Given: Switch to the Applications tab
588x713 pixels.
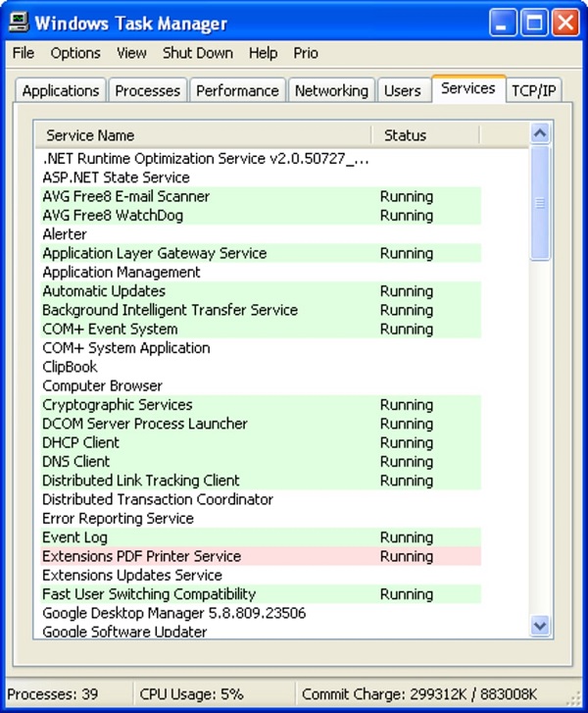Looking at the screenshot, I should point(61,90).
